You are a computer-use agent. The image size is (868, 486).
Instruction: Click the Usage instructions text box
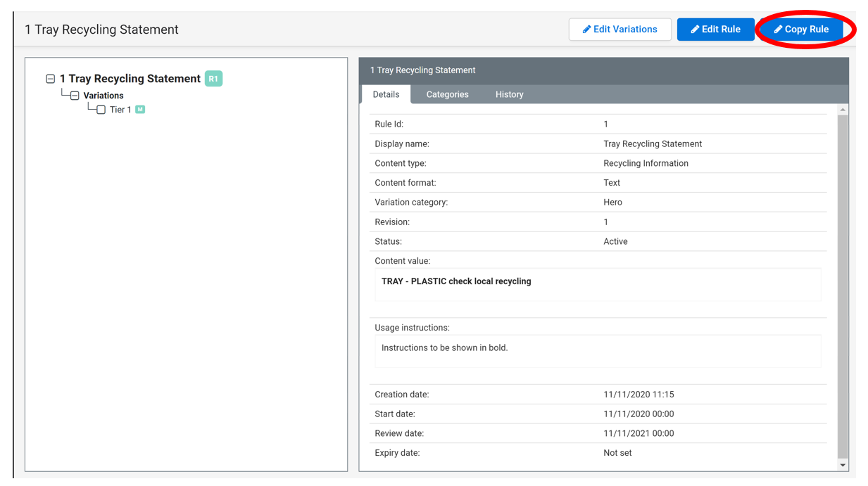[598, 350]
